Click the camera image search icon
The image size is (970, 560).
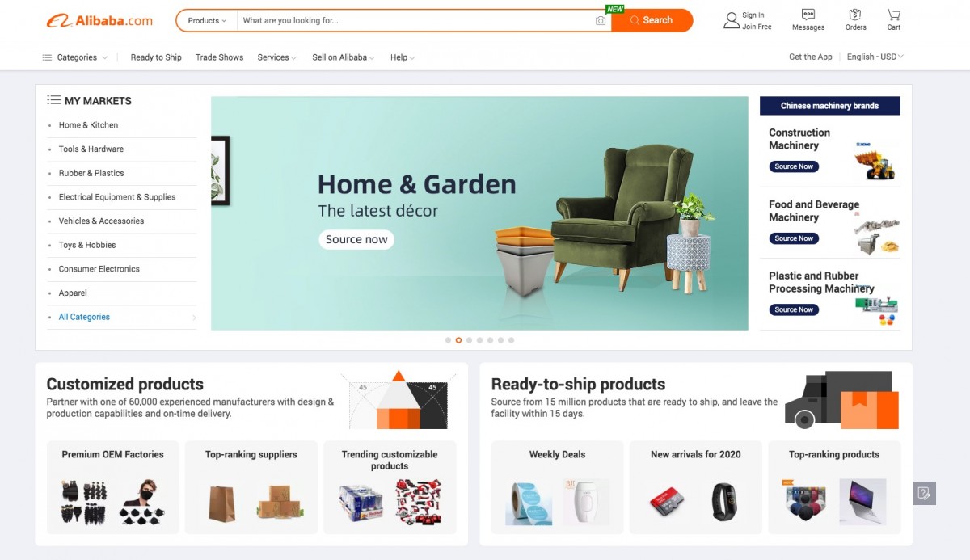point(601,20)
